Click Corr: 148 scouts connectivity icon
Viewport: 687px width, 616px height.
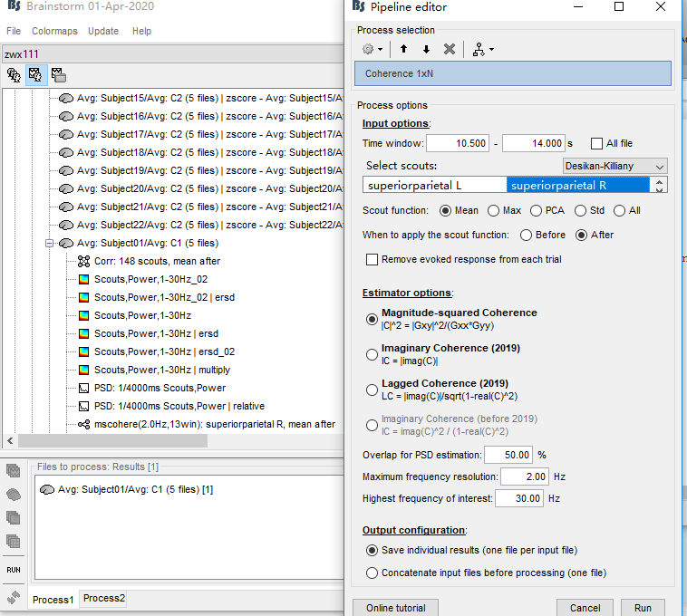pos(83,262)
